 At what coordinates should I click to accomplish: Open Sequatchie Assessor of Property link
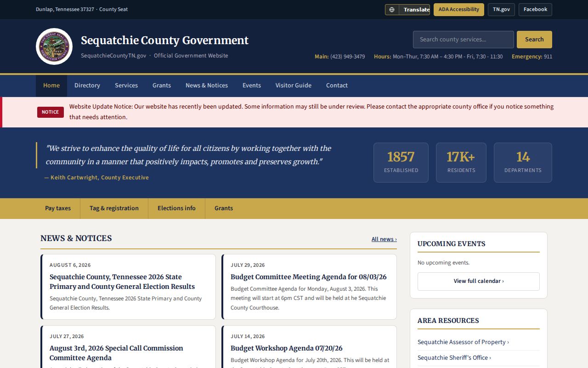(x=463, y=342)
